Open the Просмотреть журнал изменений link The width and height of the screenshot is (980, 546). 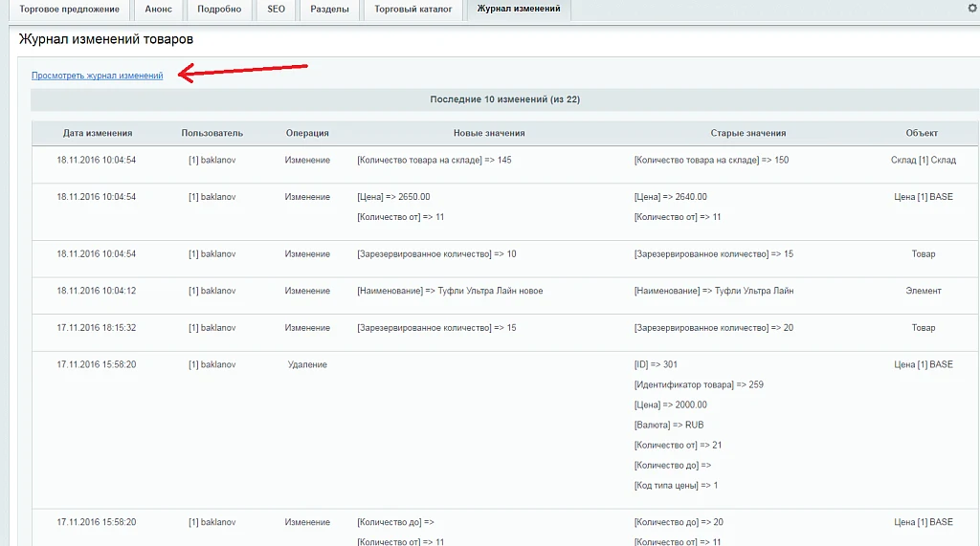click(x=97, y=76)
